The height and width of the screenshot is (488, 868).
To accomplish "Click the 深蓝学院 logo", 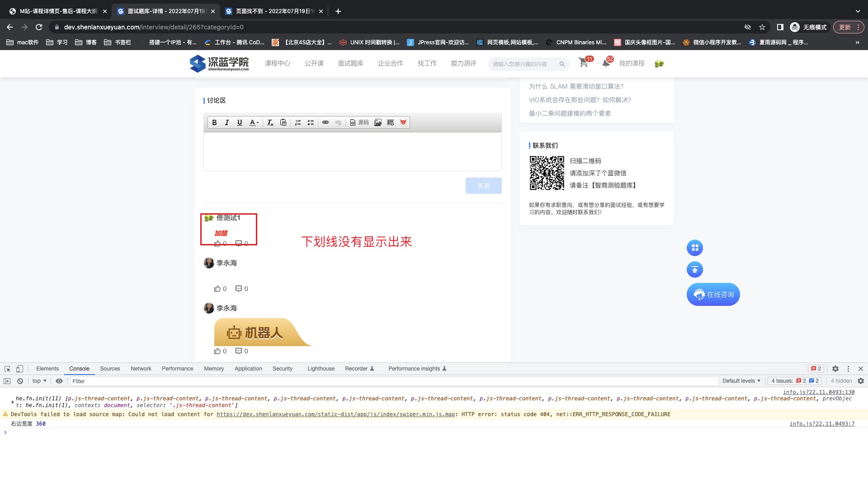I will pyautogui.click(x=219, y=63).
